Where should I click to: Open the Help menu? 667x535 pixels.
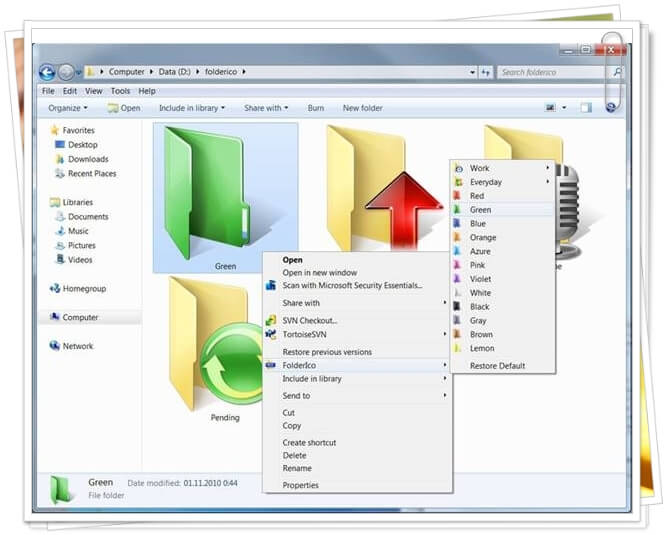(x=147, y=91)
